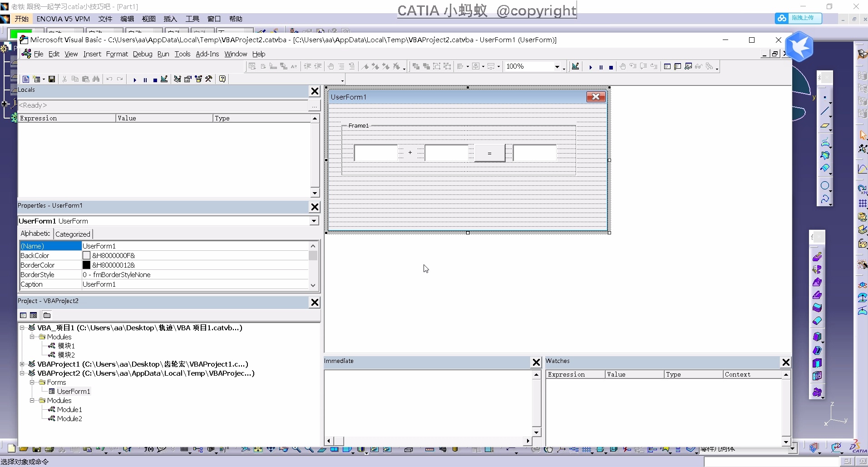
Task: Click the equals button on UserForm1
Action: click(x=489, y=153)
